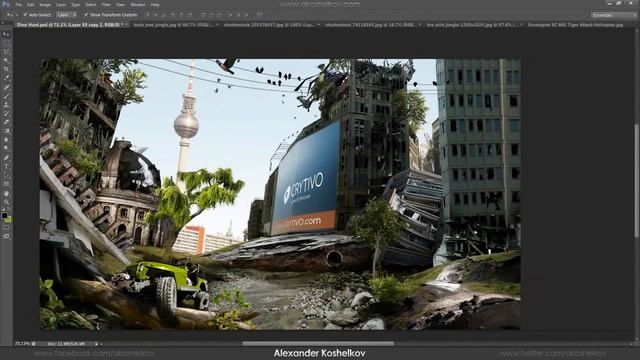Toggle Quick Mask mode icon
Image resolution: width=640 pixels, height=360 pixels.
(x=6, y=227)
